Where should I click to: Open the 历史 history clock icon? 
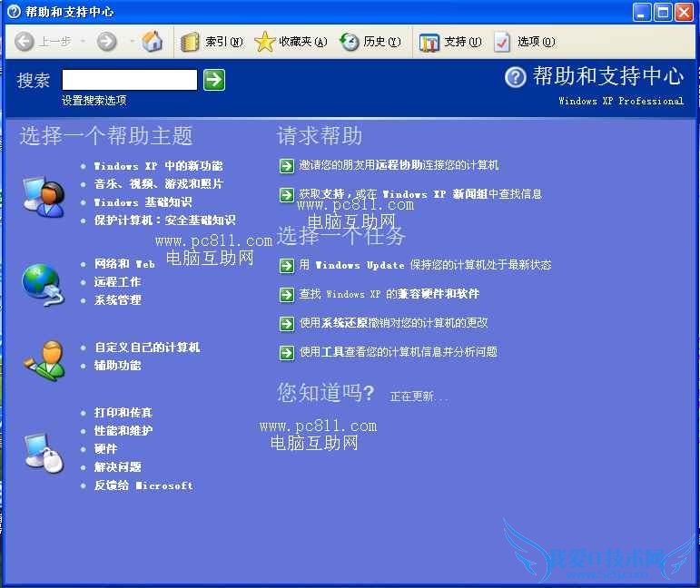350,42
